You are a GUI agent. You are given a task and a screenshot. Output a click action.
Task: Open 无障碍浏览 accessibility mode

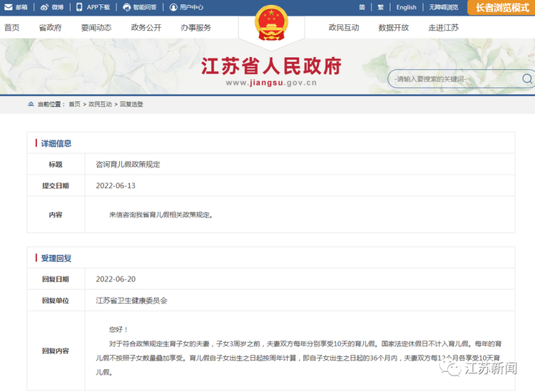tap(443, 7)
